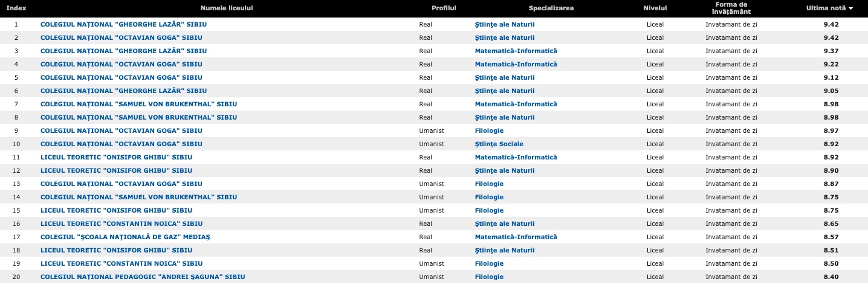Click Filologie specialization in row 9
This screenshot has width=868, height=305.
[489, 130]
